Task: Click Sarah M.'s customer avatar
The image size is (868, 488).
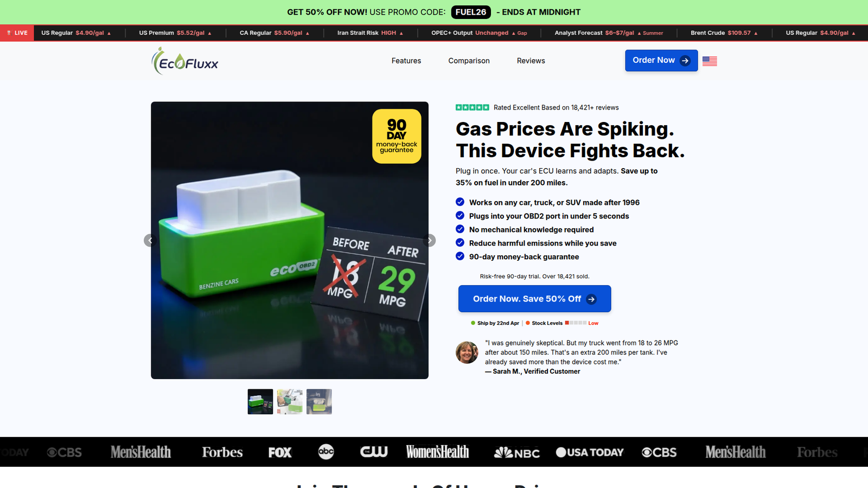Action: (x=467, y=352)
